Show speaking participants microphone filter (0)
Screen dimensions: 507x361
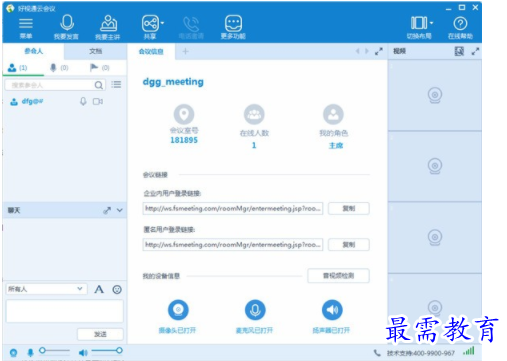tap(59, 68)
